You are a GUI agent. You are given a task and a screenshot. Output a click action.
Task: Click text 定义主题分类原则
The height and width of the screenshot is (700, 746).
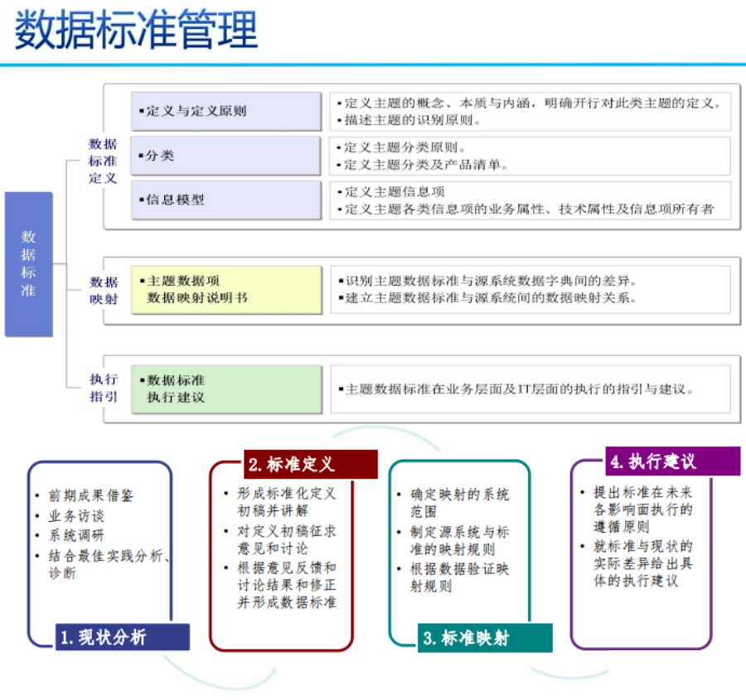pyautogui.click(x=401, y=147)
